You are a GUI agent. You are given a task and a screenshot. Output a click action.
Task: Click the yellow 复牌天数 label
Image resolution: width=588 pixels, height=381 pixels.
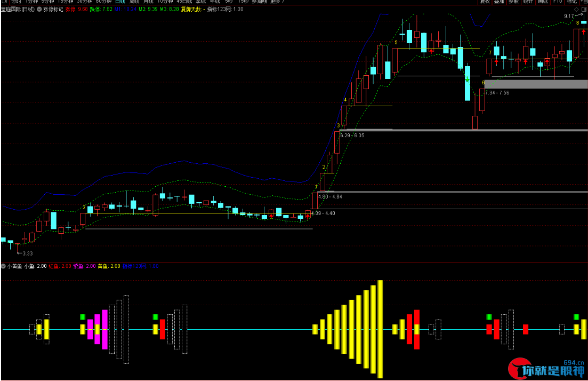(x=192, y=10)
